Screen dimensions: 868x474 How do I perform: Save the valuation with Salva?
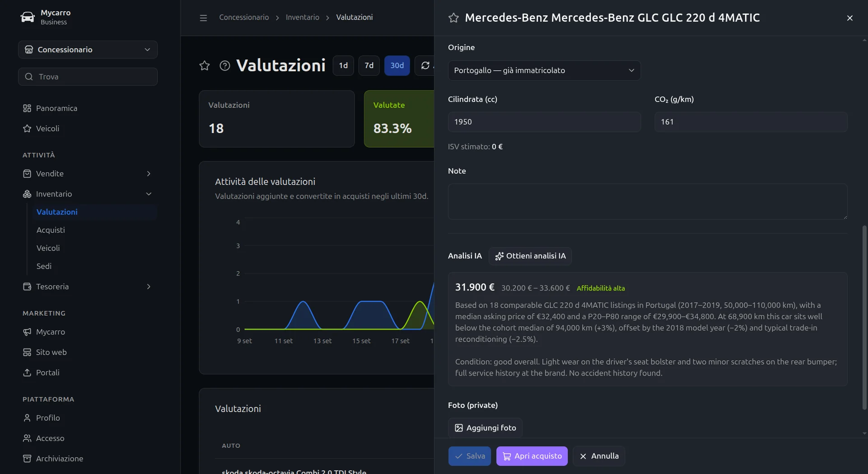(470, 456)
